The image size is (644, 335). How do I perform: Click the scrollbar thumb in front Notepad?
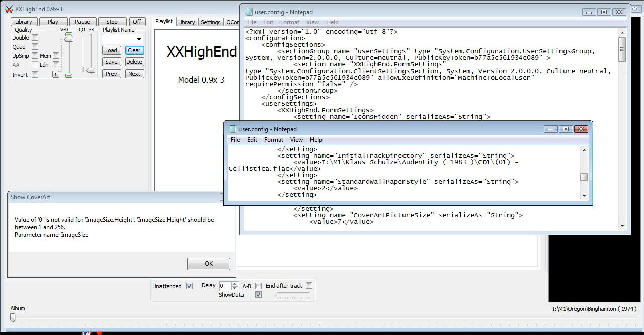[584, 177]
